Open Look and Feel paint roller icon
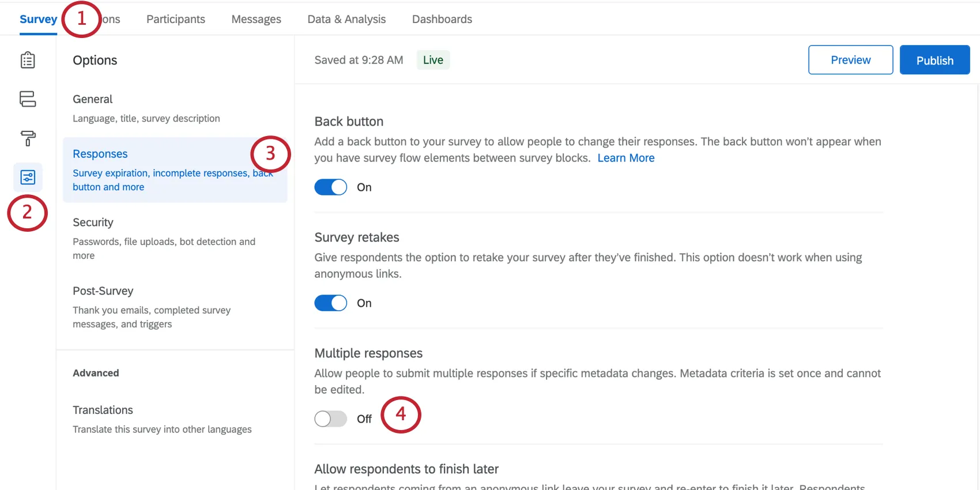This screenshot has width=980, height=490. 28,138
